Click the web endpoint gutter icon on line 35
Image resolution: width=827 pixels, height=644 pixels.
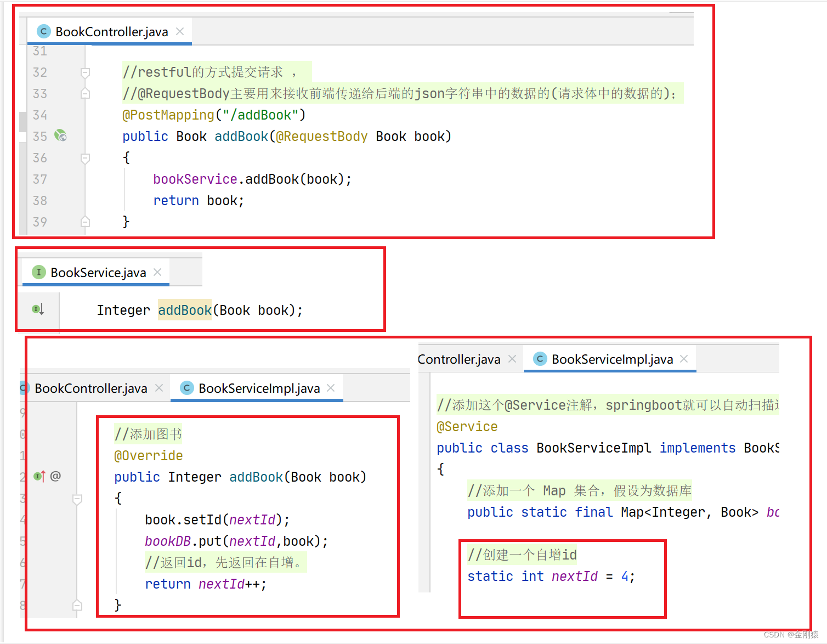tap(60, 135)
